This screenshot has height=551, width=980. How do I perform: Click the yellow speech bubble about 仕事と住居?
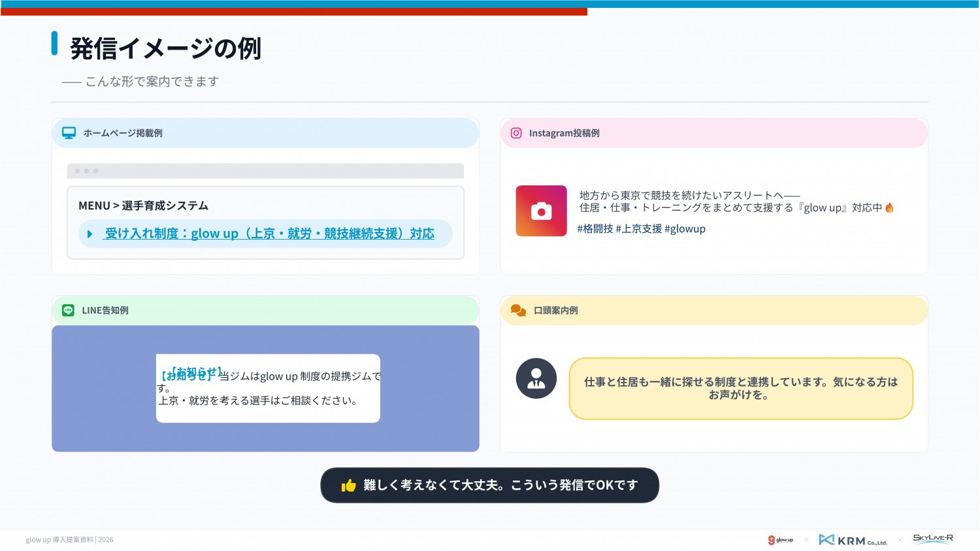click(740, 388)
